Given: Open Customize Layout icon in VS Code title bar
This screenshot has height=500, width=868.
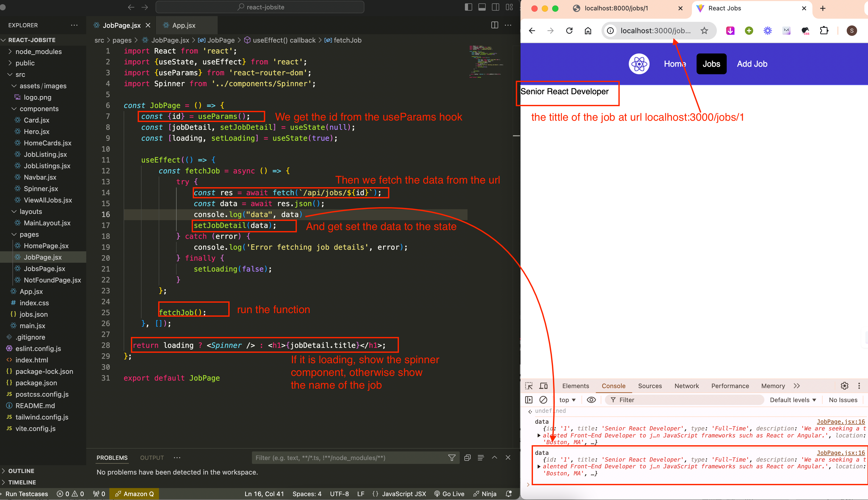Looking at the screenshot, I should tap(509, 7).
